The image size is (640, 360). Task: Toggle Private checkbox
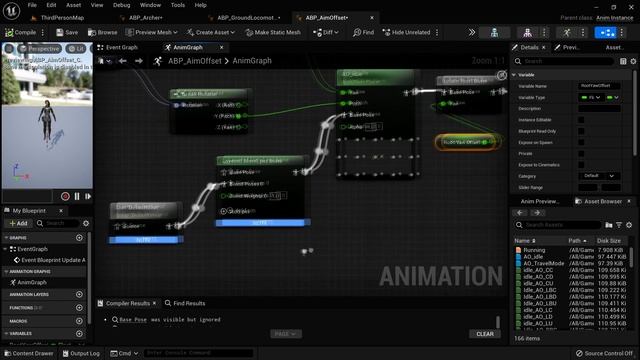[x=581, y=153]
